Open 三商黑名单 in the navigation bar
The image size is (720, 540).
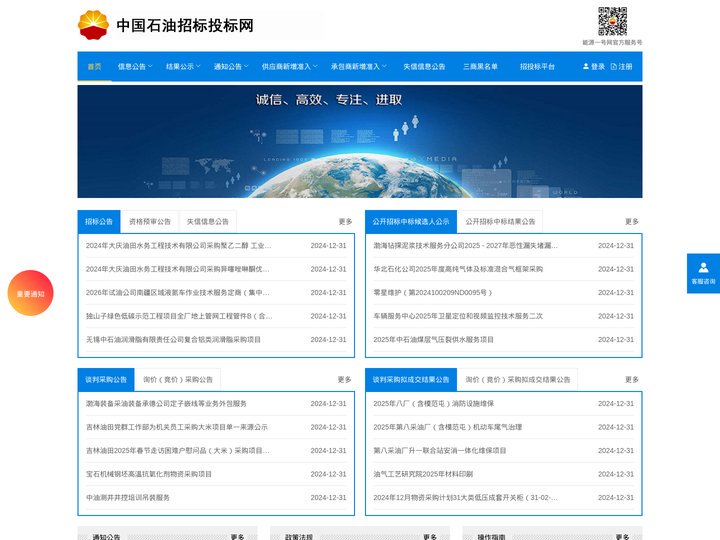click(480, 67)
